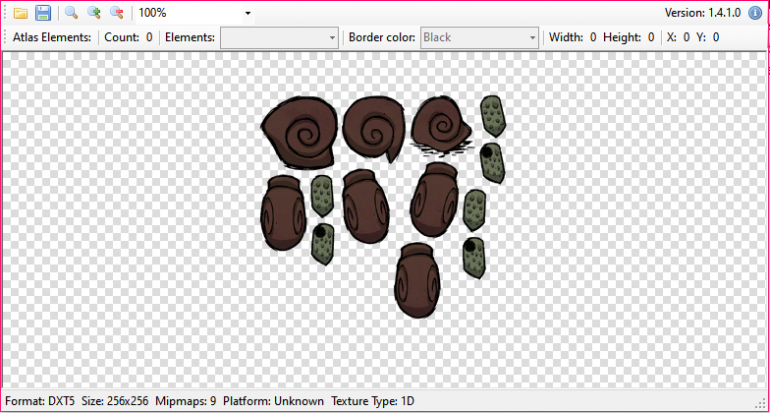The height and width of the screenshot is (413, 770).
Task: Select the bottom-most brown shell sprite
Action: click(416, 279)
